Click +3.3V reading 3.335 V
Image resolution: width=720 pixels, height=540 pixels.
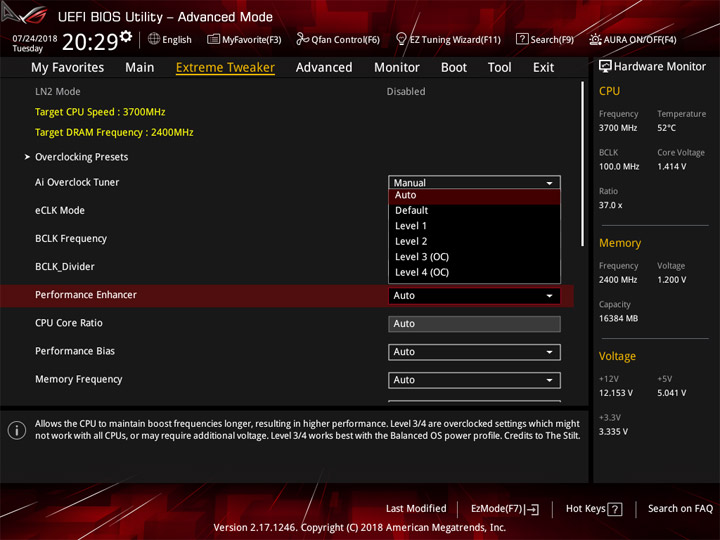[613, 432]
